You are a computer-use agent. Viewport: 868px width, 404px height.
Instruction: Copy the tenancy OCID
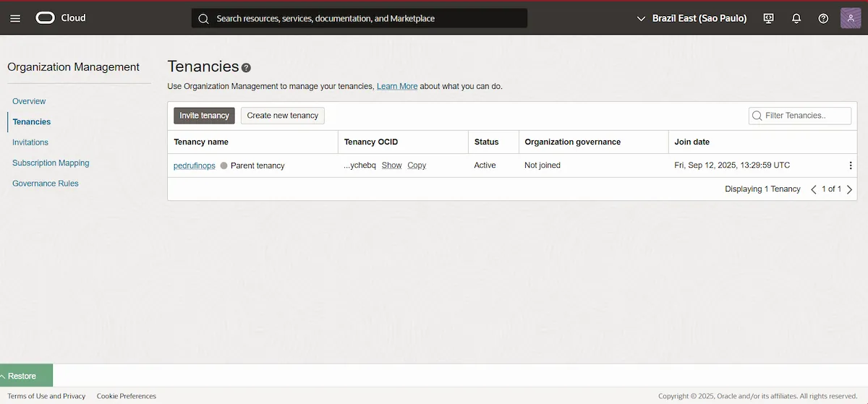click(x=417, y=166)
